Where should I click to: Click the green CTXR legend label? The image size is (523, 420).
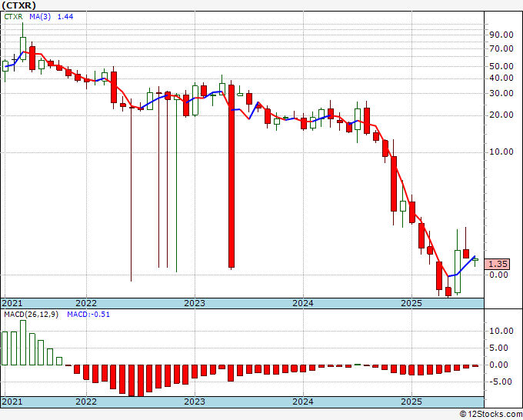click(x=13, y=17)
